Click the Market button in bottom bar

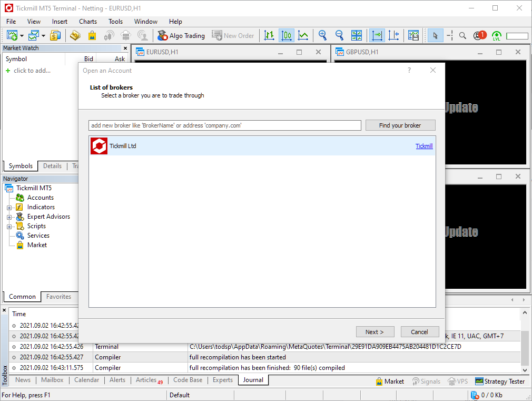click(x=390, y=382)
